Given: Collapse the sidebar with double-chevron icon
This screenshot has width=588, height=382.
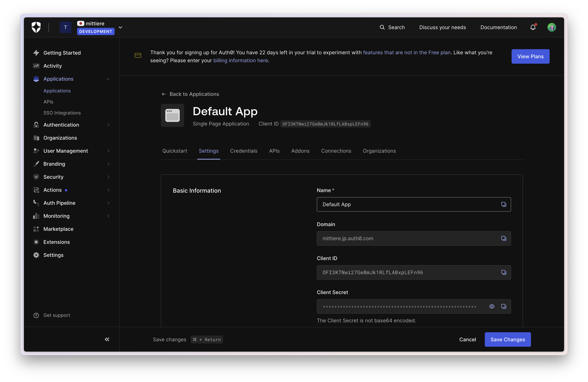Looking at the screenshot, I should 107,339.
